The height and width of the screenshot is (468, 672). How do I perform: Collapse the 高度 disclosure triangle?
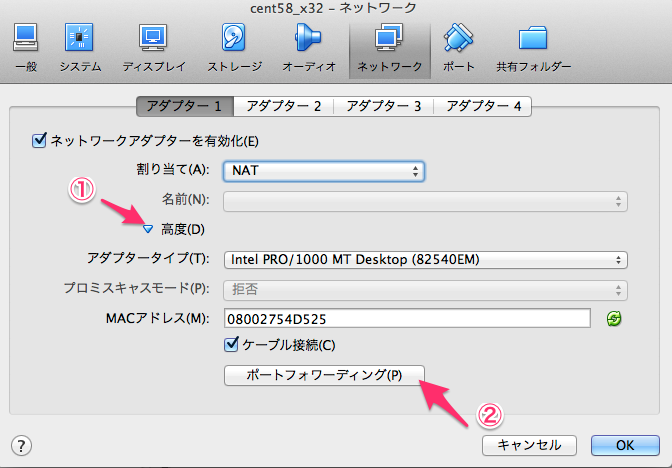point(148,229)
